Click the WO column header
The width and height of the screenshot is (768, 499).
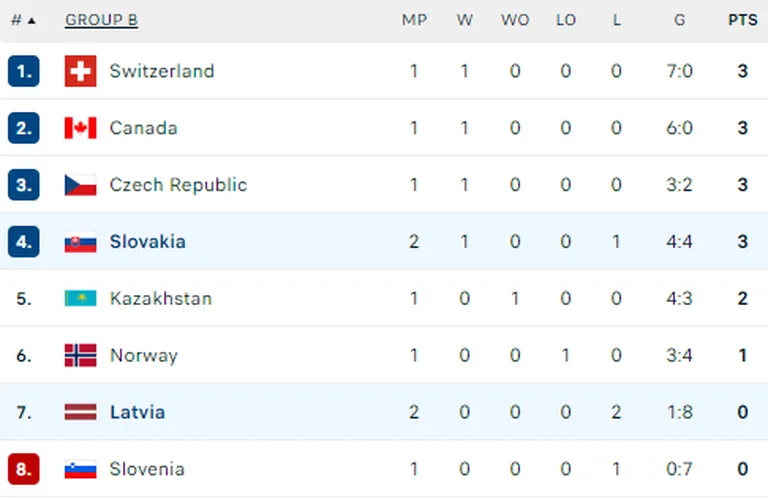pyautogui.click(x=515, y=20)
